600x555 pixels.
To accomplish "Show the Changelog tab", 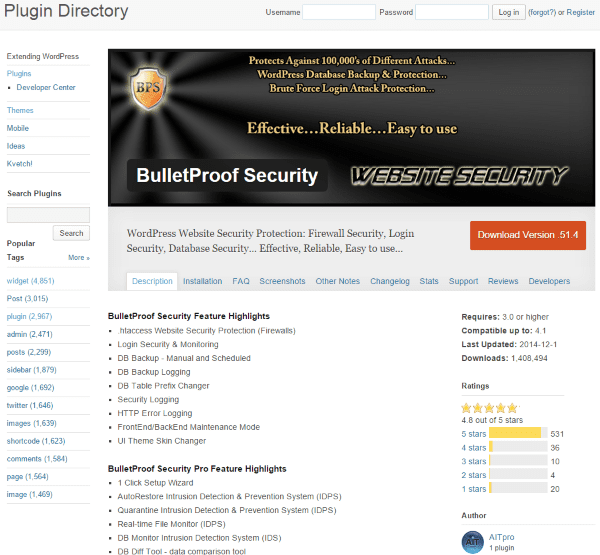I will pyautogui.click(x=390, y=281).
